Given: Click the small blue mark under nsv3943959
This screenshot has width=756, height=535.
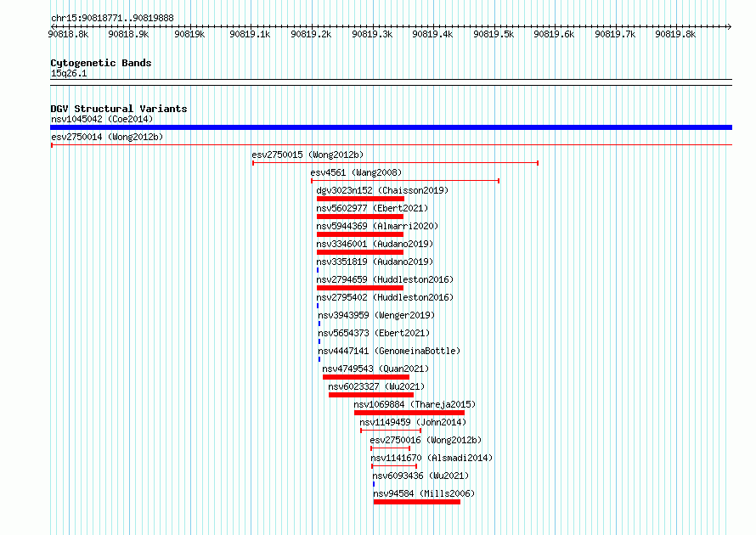Looking at the screenshot, I should (319, 324).
